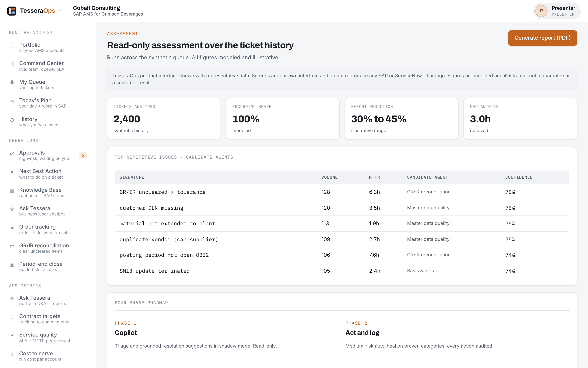This screenshot has height=368, width=588.
Task: Open the History page
Action: tap(48, 122)
